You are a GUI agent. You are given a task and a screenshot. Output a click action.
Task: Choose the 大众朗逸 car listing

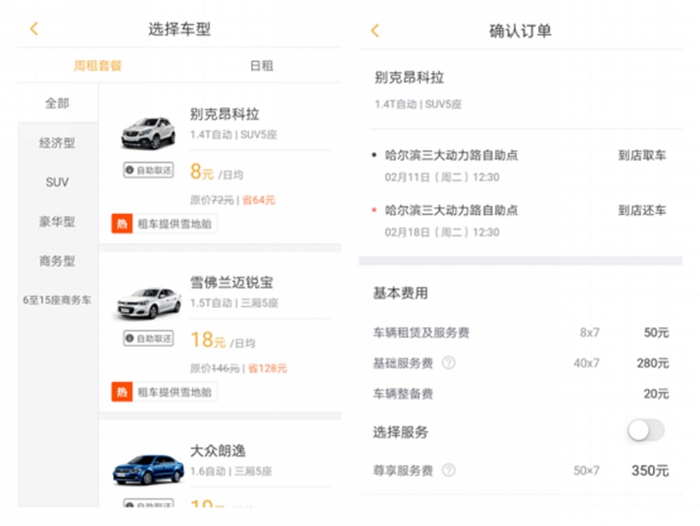point(220,463)
